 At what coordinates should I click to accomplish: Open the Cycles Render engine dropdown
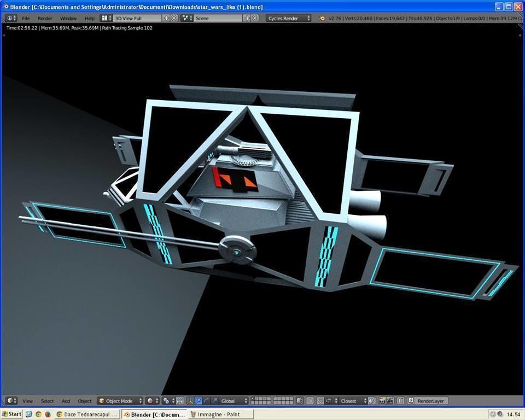[289, 18]
